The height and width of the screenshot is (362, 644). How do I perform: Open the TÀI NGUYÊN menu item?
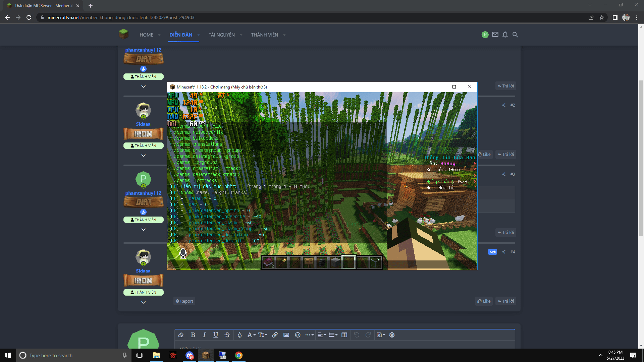221,35
